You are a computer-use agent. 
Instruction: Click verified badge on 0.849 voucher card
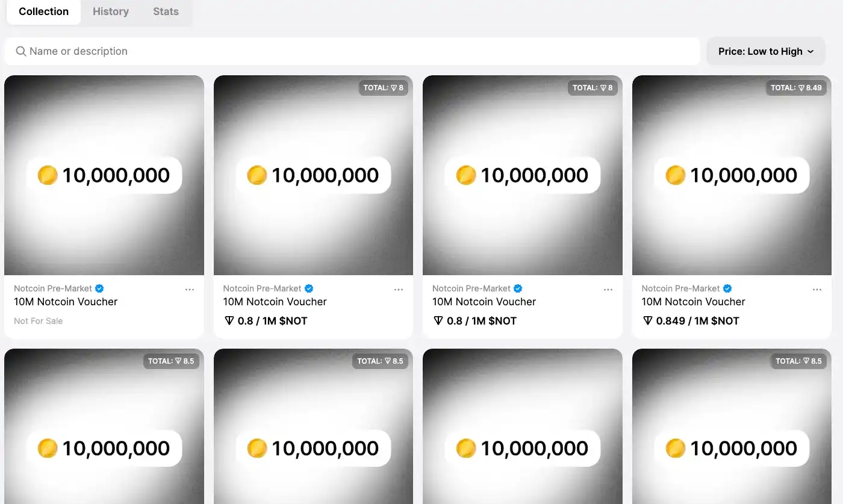pos(727,288)
